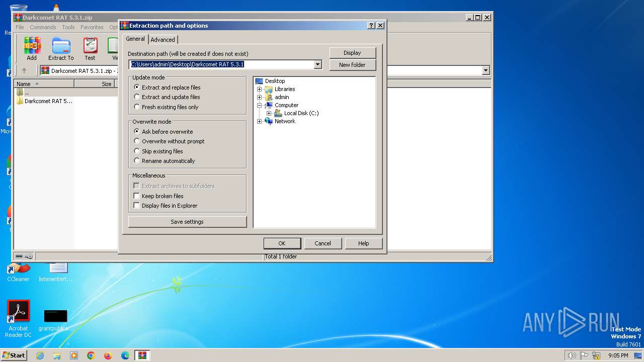Click the Test toolbar icon
The height and width of the screenshot is (362, 644).
coord(90,49)
